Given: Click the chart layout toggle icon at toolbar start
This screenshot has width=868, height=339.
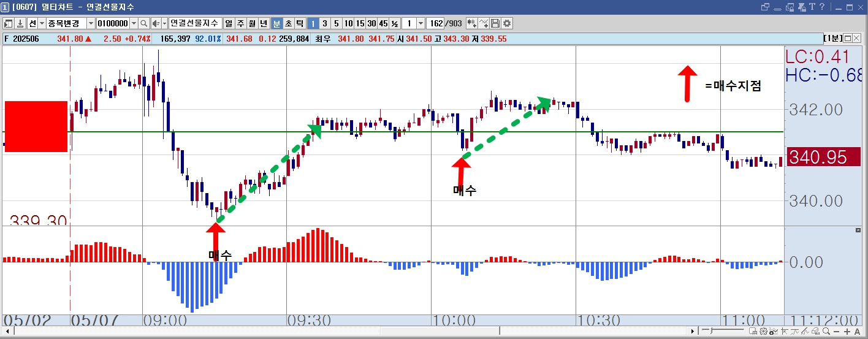Looking at the screenshot, I should [x=8, y=23].
